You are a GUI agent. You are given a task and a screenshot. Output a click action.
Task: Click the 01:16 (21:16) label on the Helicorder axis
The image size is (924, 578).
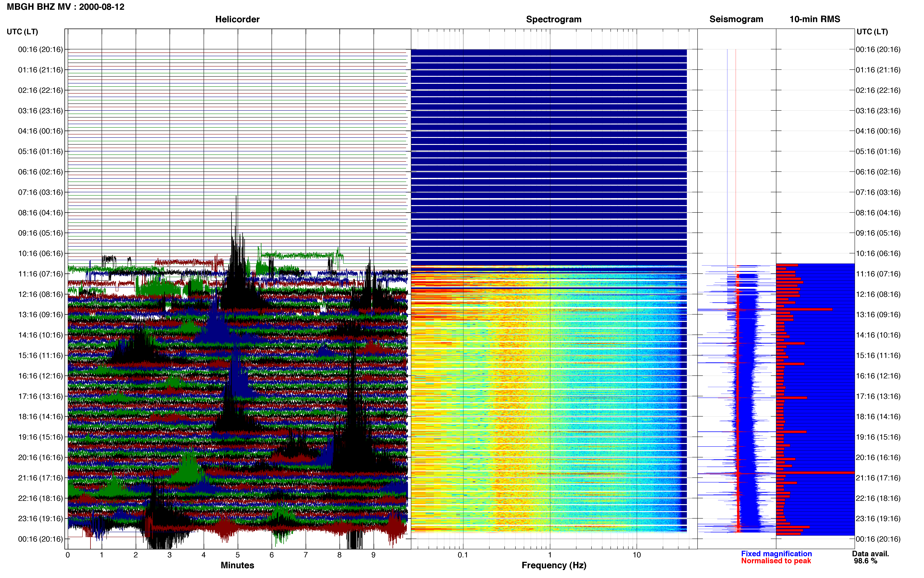coord(40,70)
